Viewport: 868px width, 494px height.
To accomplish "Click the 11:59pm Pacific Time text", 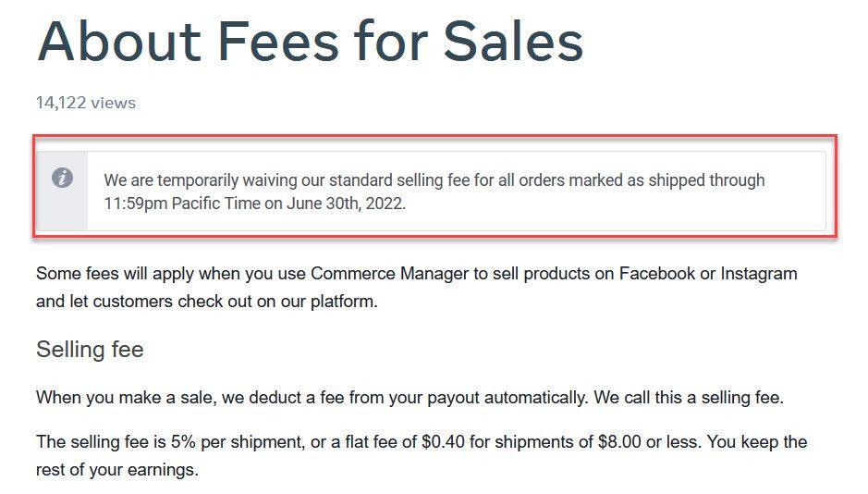I will pos(182,204).
